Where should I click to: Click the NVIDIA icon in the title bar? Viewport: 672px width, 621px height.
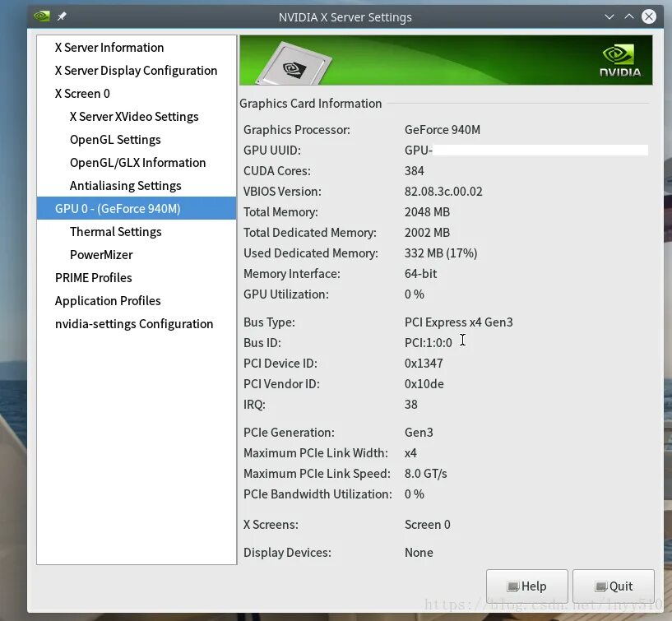click(42, 16)
